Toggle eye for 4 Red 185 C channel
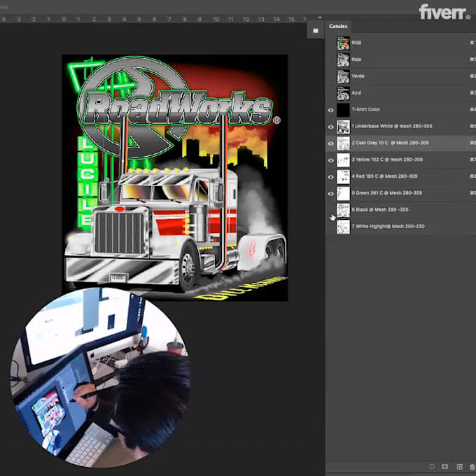 [331, 177]
